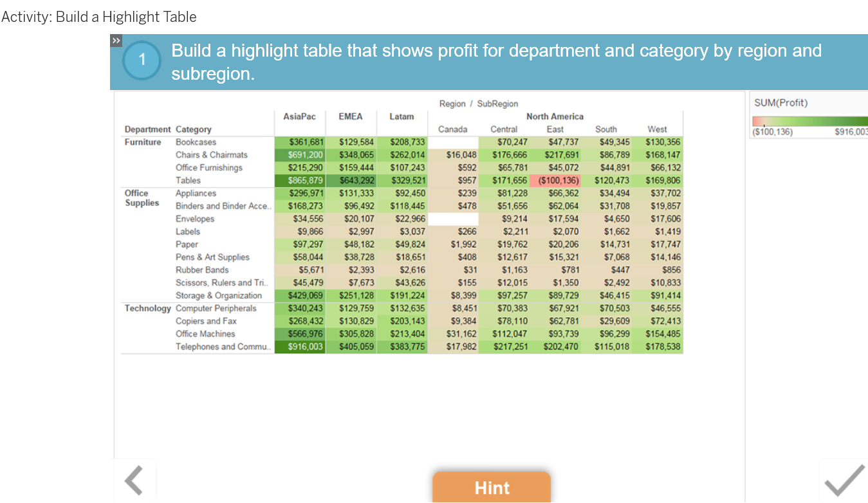Click the Pens & Art Supplies label
The image size is (868, 503).
click(212, 257)
